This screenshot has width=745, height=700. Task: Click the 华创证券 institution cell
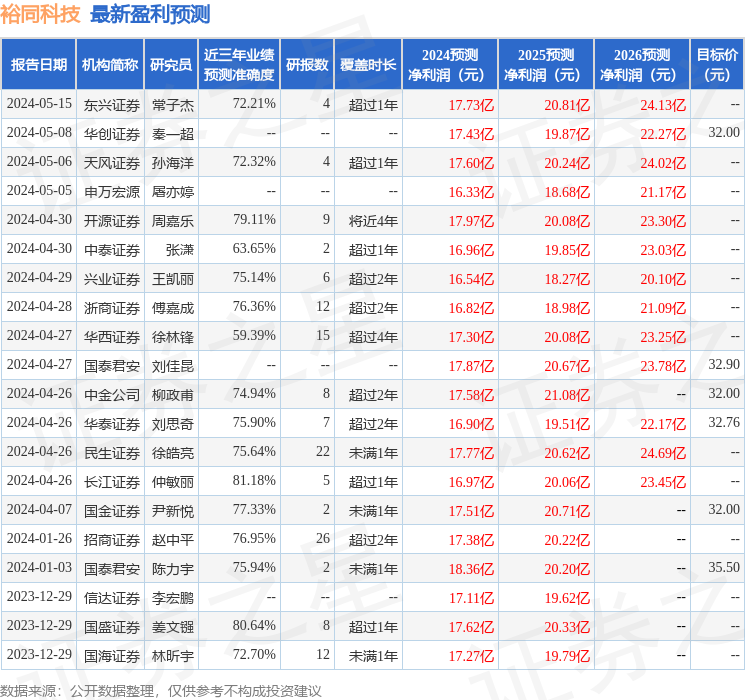tap(112, 134)
